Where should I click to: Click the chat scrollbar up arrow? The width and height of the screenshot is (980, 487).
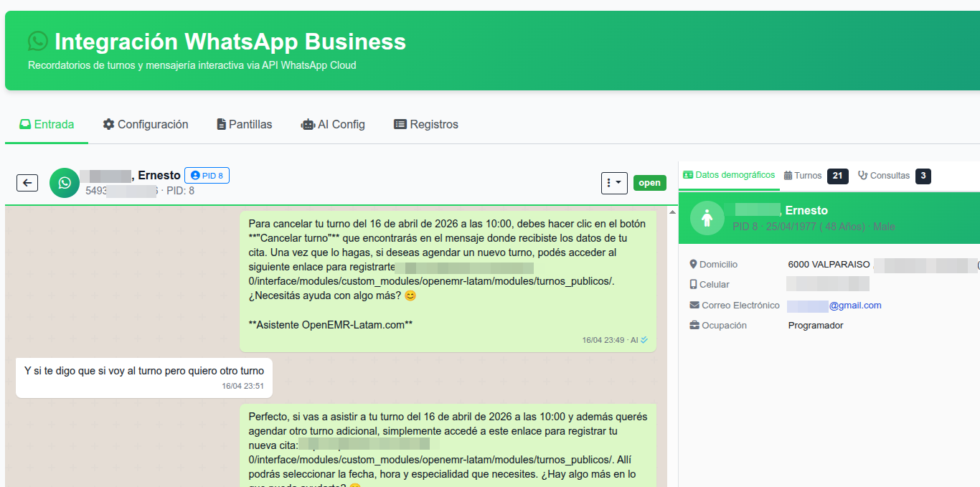672,212
